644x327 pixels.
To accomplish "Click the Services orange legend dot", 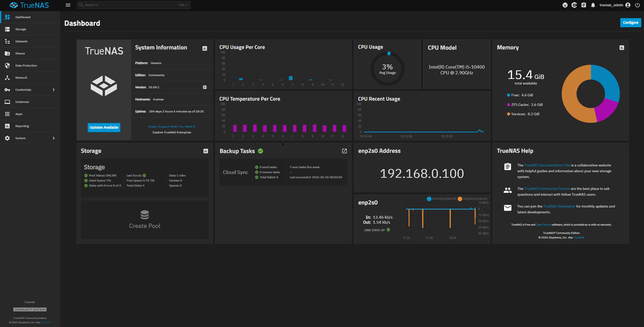I will [509, 114].
